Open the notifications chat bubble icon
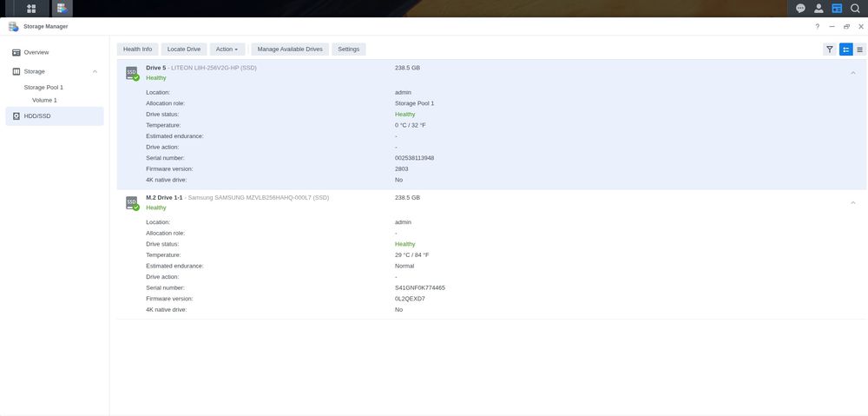868x416 pixels. 800,9
